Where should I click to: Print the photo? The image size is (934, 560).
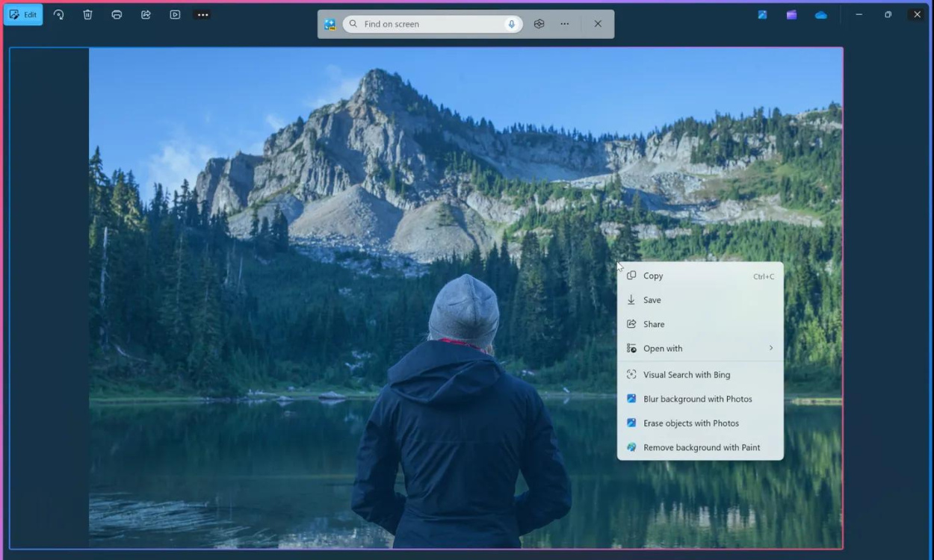coord(117,14)
